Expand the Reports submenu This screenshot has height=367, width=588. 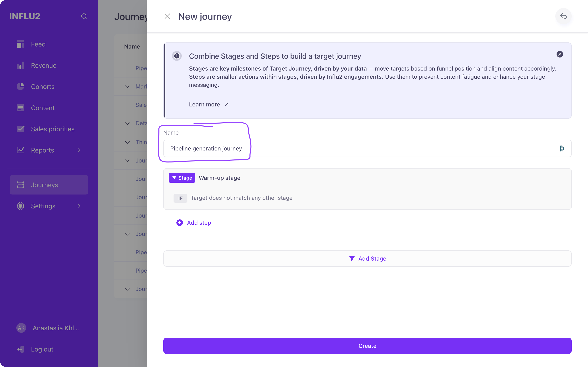click(79, 150)
